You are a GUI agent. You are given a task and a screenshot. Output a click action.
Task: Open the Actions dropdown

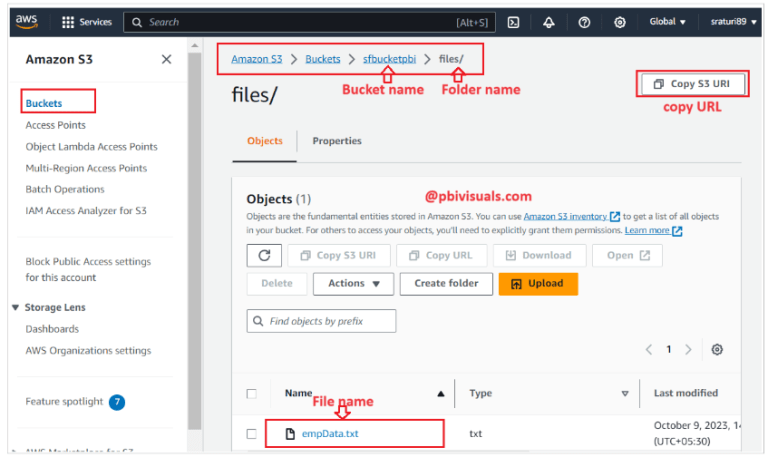[353, 284]
